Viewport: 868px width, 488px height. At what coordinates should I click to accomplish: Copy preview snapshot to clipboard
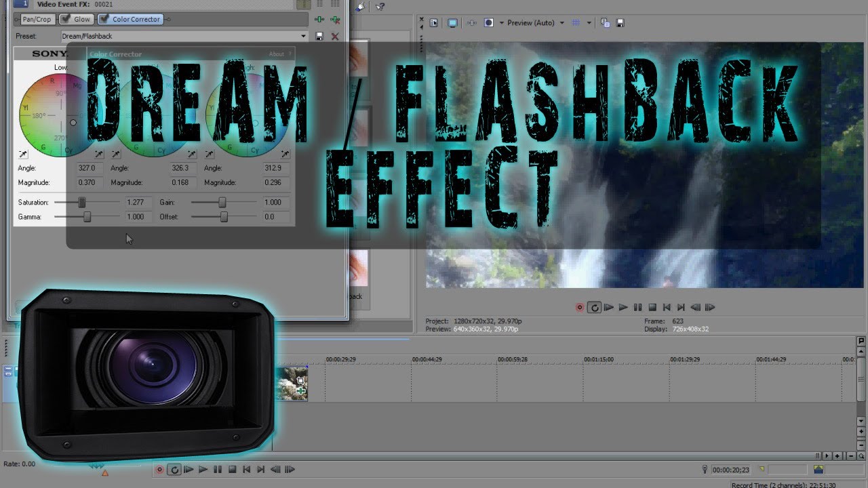604,23
